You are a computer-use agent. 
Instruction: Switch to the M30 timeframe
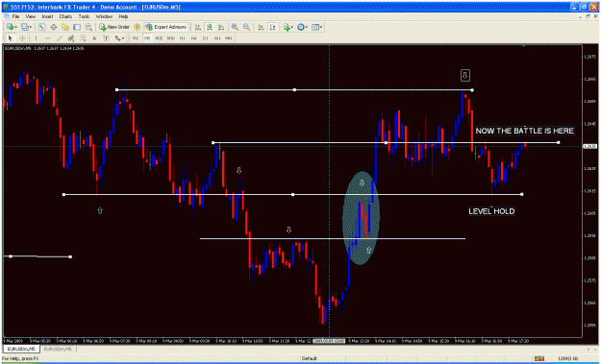[x=171, y=37]
